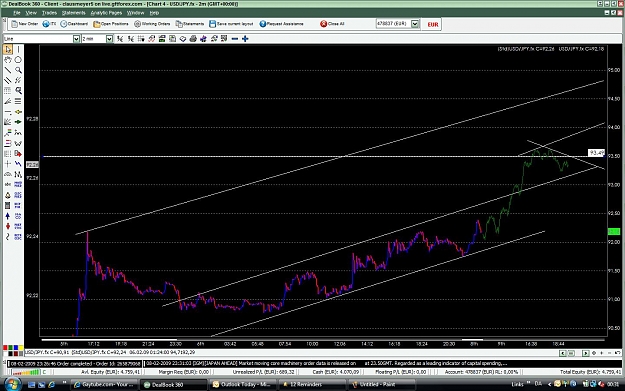The image size is (625, 391).
Task: Open the Dashboard
Action: (x=74, y=24)
